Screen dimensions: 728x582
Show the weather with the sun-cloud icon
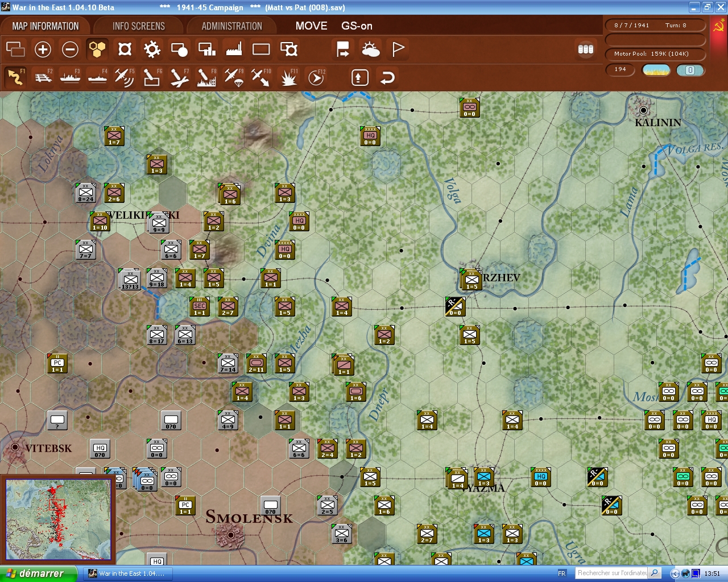coord(371,49)
